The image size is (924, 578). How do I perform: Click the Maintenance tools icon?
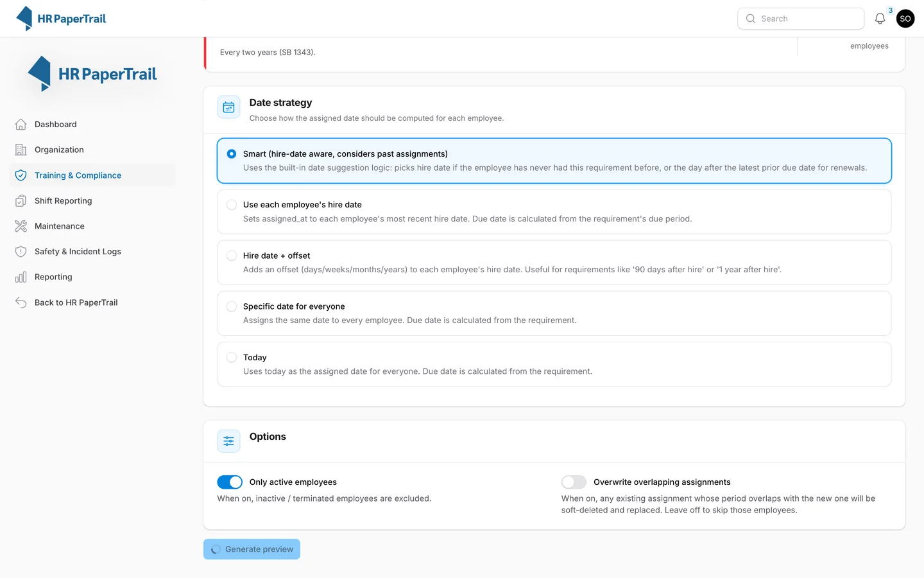coord(21,226)
